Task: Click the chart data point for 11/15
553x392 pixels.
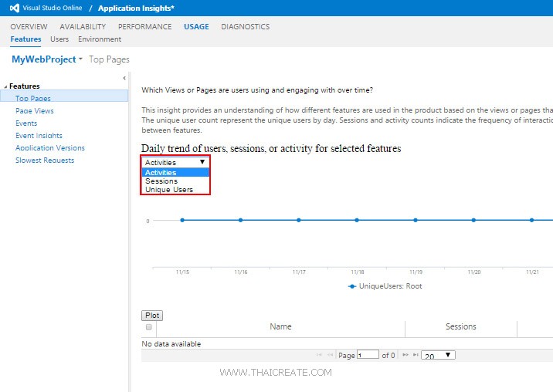Action: pyautogui.click(x=182, y=220)
